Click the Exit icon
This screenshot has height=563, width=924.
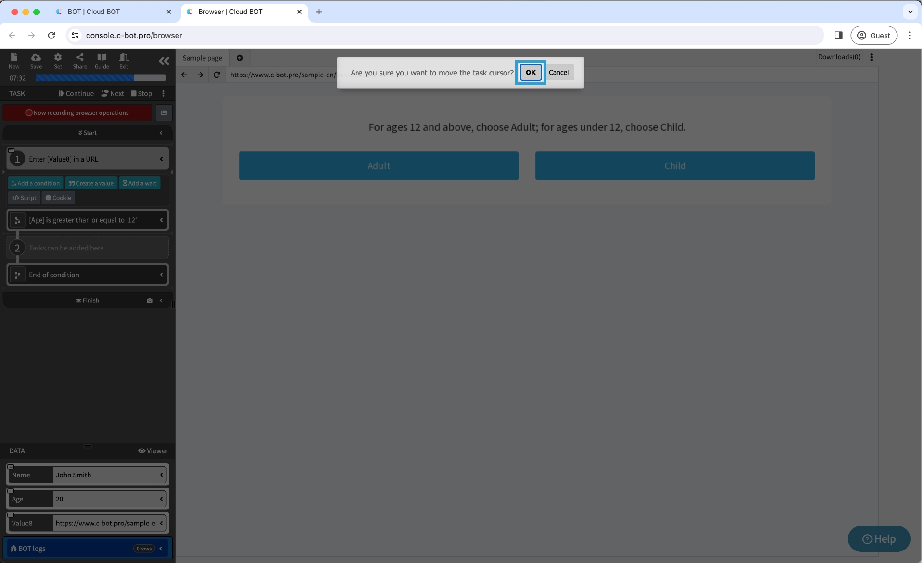click(124, 57)
